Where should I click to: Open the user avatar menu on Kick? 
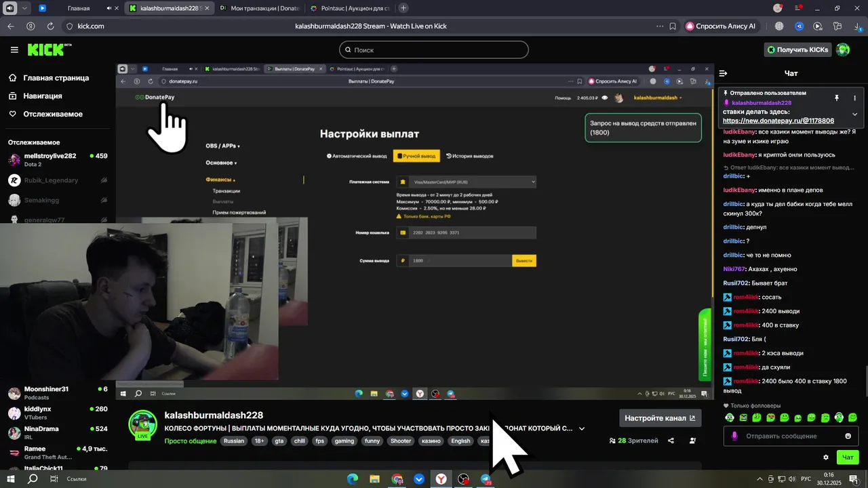[x=843, y=49]
